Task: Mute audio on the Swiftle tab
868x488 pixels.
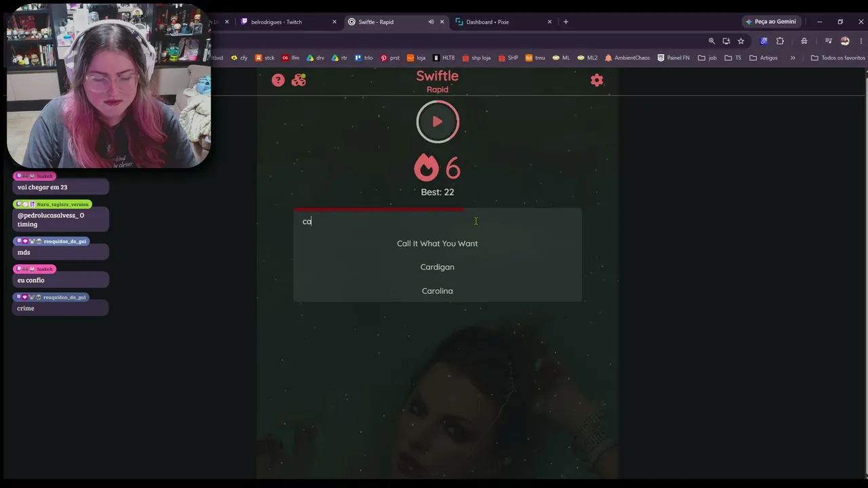Action: coord(431,22)
